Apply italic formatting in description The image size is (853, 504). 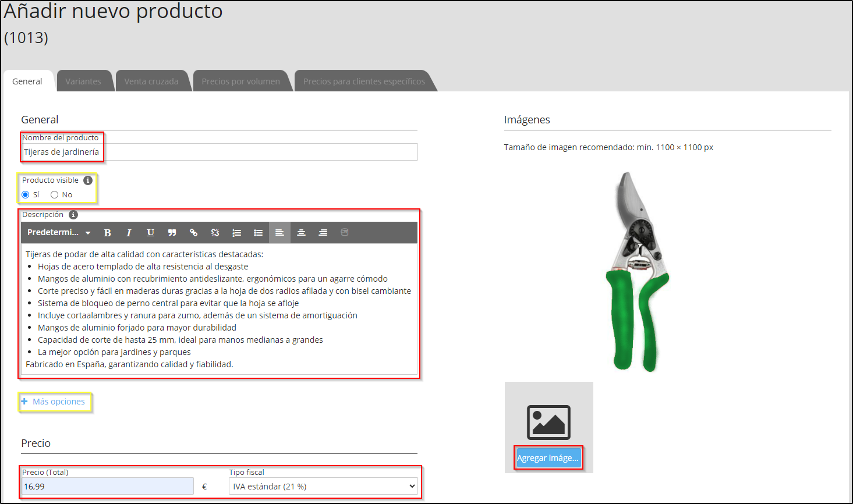(x=129, y=233)
